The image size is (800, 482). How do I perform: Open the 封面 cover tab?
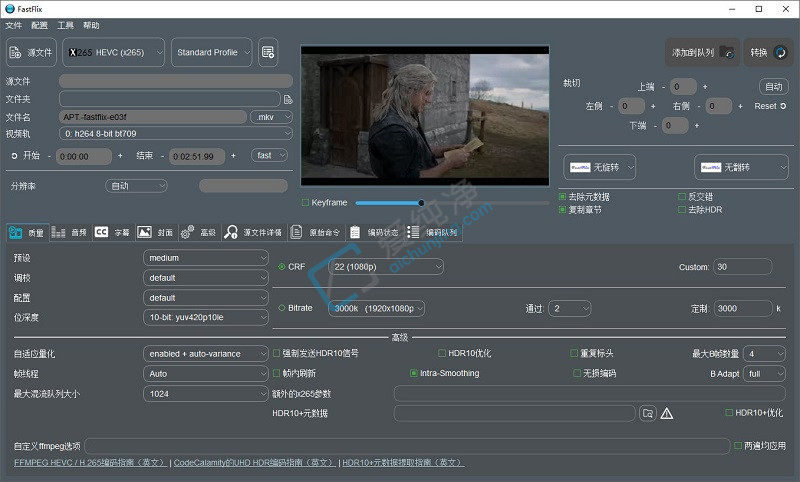click(156, 233)
